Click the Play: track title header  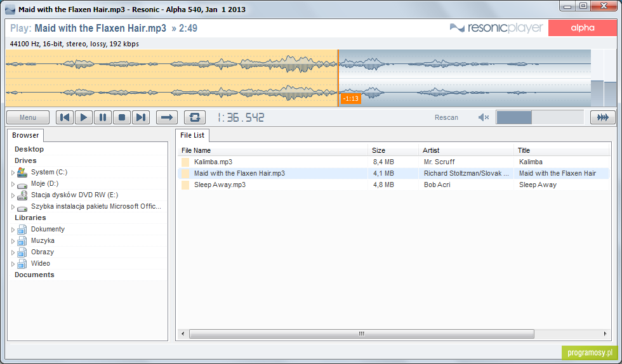pyautogui.click(x=104, y=28)
